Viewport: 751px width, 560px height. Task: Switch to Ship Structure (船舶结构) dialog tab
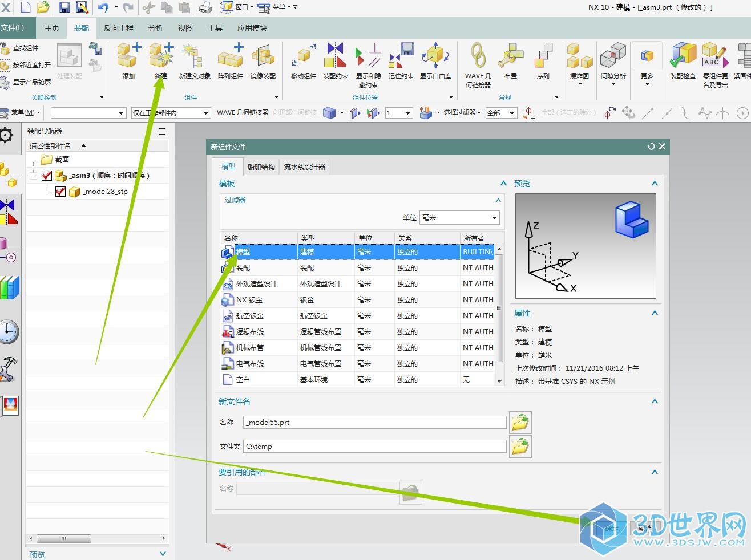[261, 167]
